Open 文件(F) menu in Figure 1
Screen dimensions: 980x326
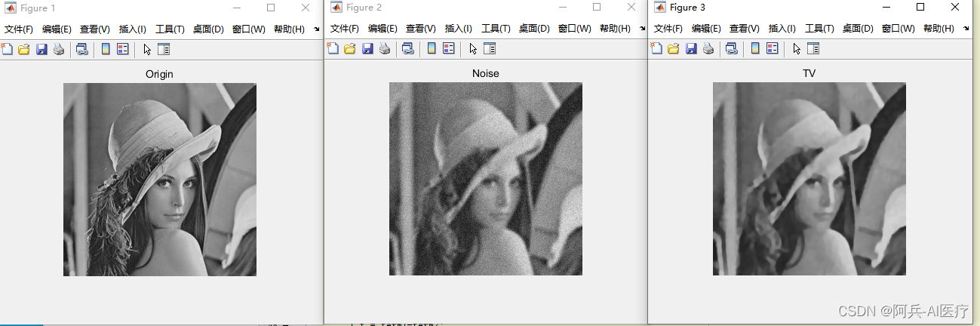coord(19,29)
